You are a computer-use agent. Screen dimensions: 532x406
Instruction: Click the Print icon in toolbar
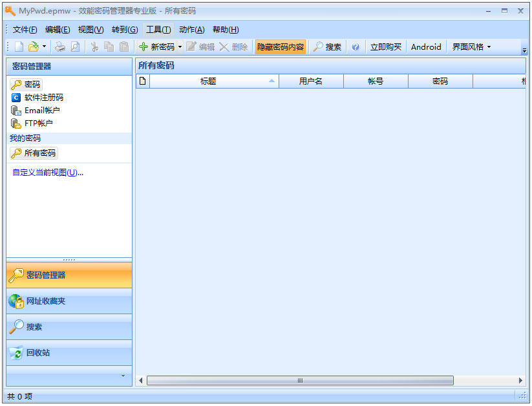click(60, 47)
